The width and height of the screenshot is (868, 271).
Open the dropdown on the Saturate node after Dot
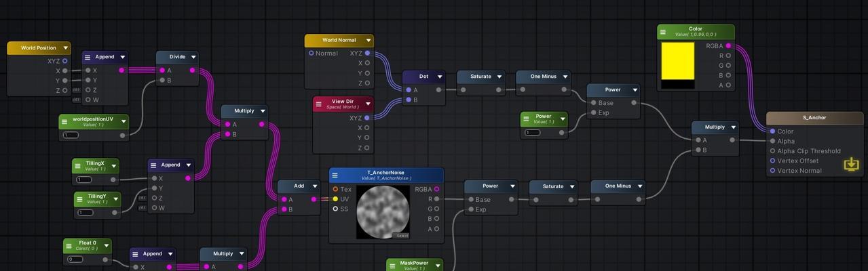tap(499, 77)
